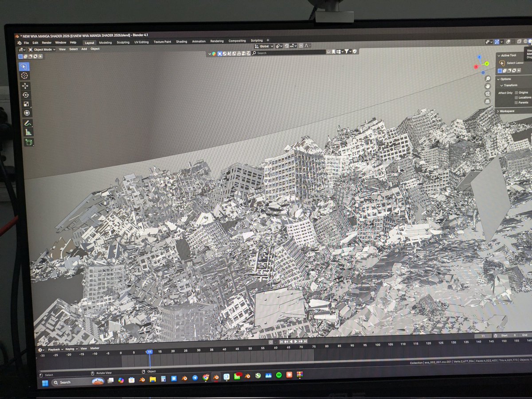Image resolution: width=532 pixels, height=399 pixels.
Task: Select the Transform tool
Action: (26, 113)
